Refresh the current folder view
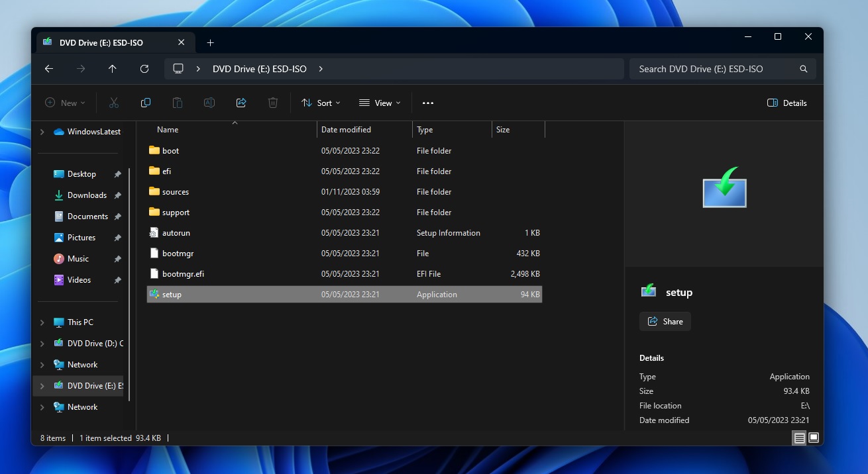The image size is (868, 474). click(x=144, y=68)
